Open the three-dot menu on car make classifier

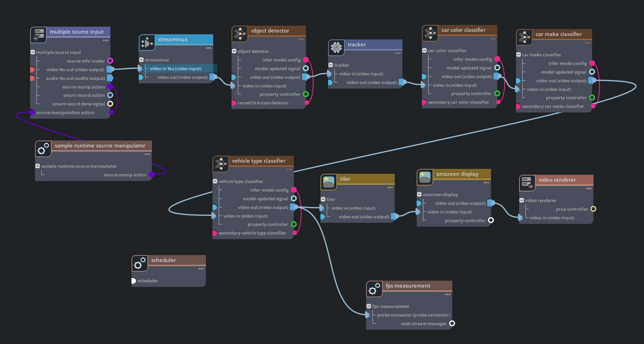[x=587, y=43]
